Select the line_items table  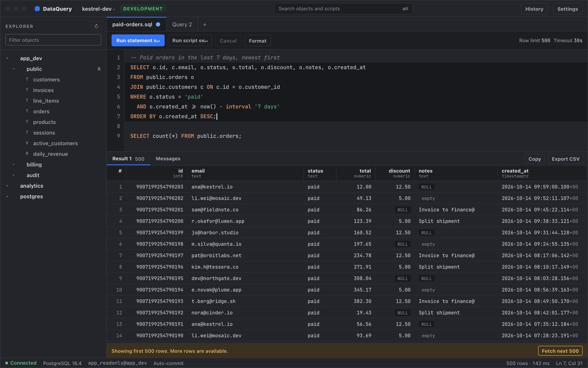tap(53, 101)
